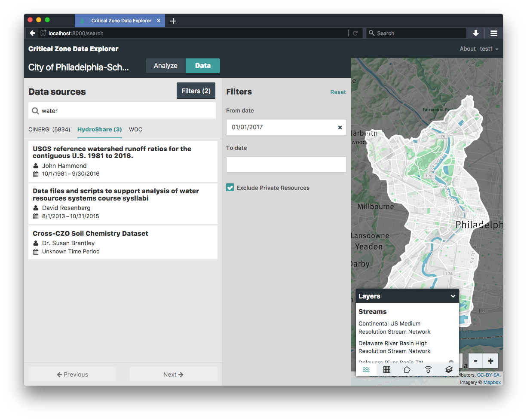Click the site info icon in the address bar
The image size is (527, 420).
43,33
